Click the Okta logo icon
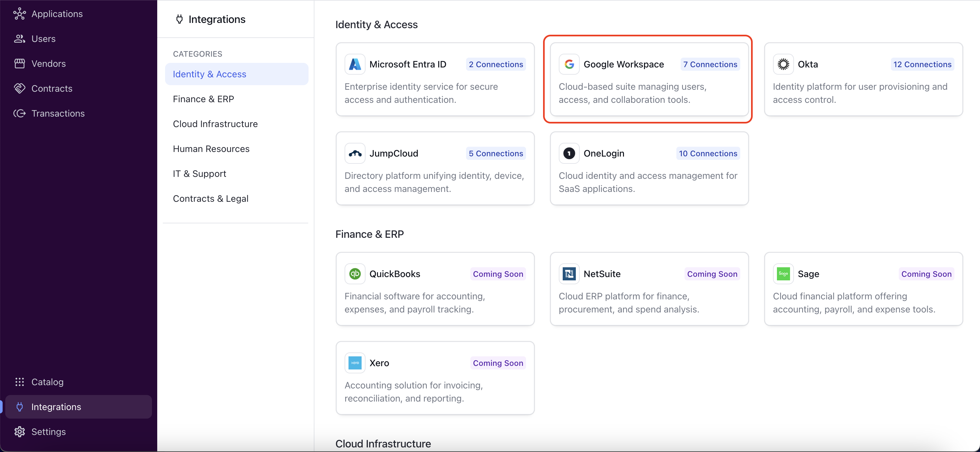Screen dimensions: 980x452 point(783,64)
